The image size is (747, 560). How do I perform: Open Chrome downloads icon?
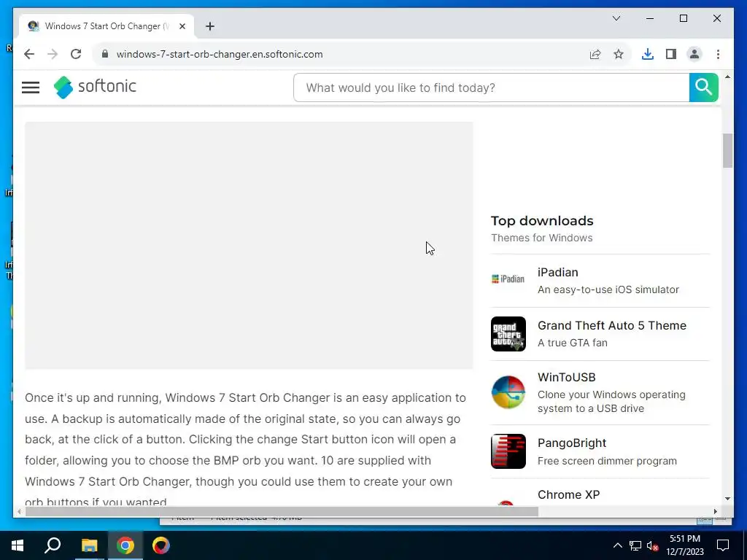pos(648,54)
